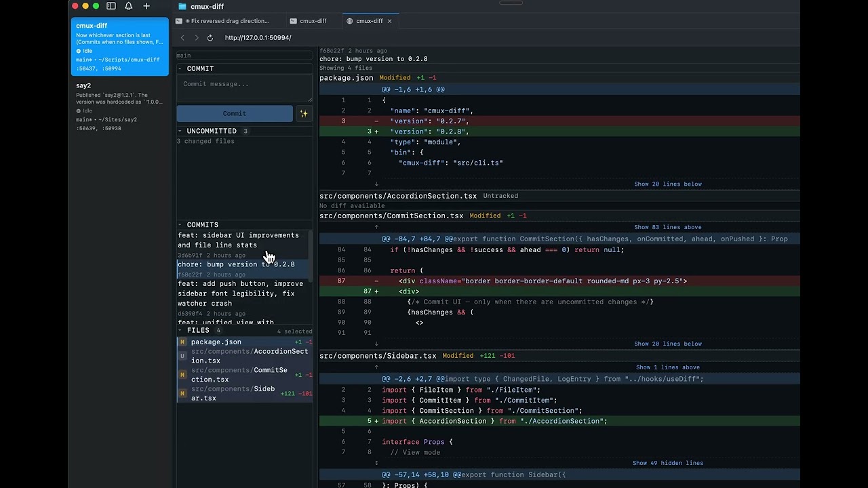868x488 pixels.
Task: Go forward in the embedded browser
Action: 197,38
